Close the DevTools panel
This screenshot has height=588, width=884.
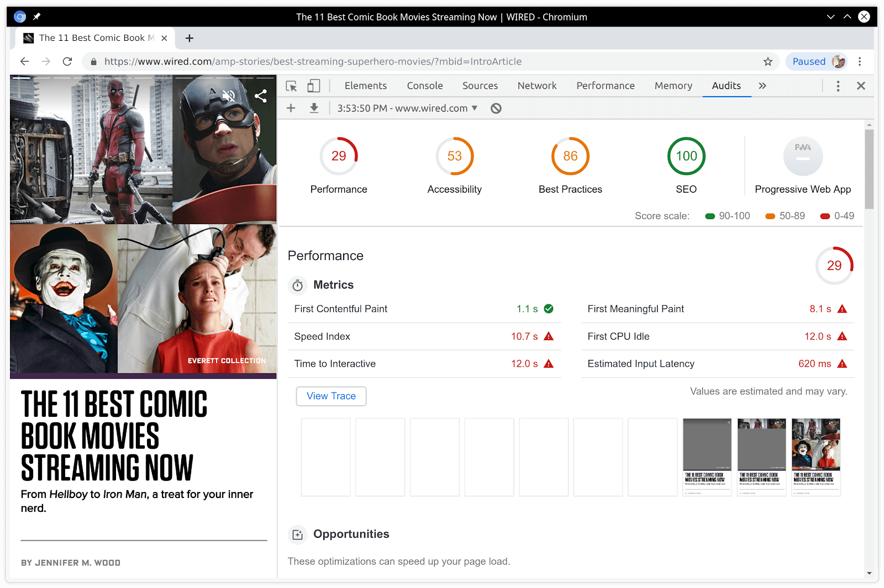click(x=861, y=86)
